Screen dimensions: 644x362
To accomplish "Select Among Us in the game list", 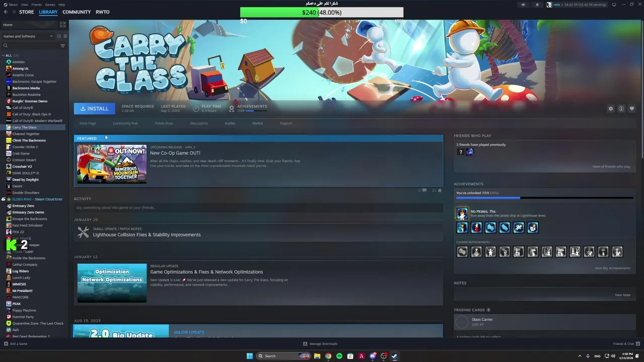I will pos(20,68).
